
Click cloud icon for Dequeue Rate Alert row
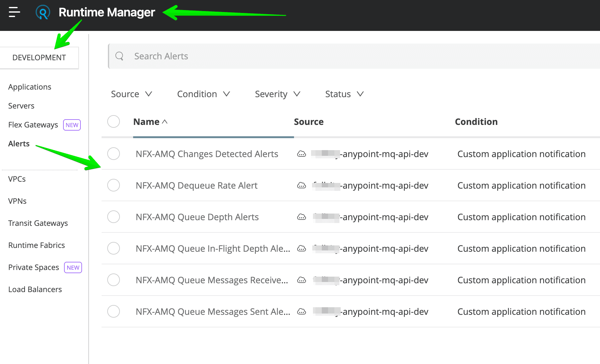coord(302,185)
